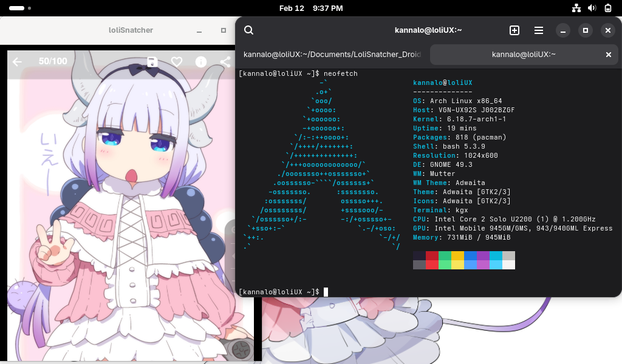Click the wired network icon in top bar
Screen dimensions: 622x364
pyautogui.click(x=576, y=8)
